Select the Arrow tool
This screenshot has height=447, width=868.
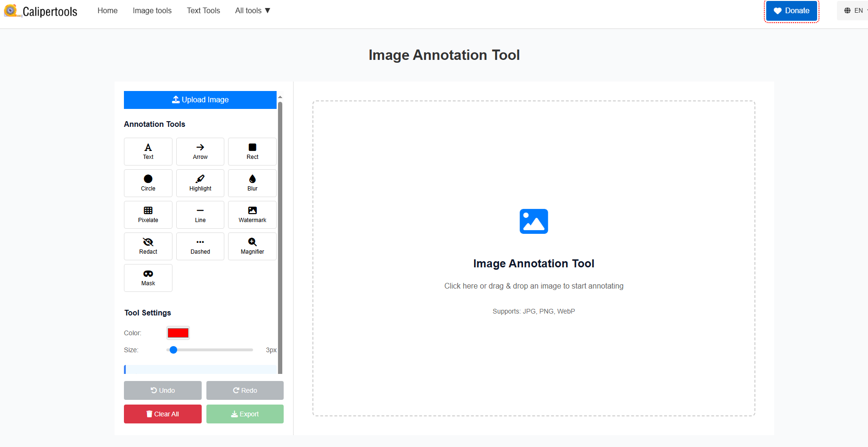point(200,151)
